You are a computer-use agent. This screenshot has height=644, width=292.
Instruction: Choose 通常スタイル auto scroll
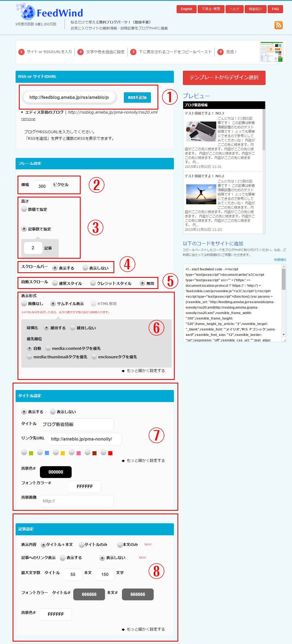(55, 283)
